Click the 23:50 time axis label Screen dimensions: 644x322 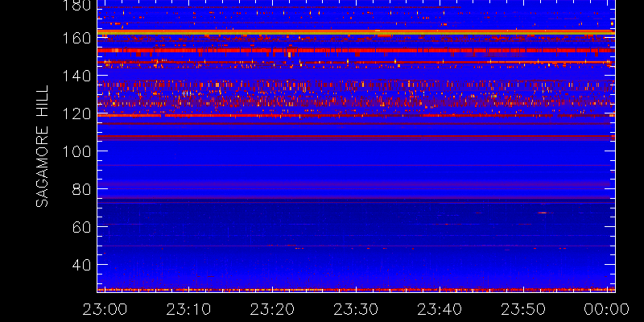pyautogui.click(x=523, y=309)
